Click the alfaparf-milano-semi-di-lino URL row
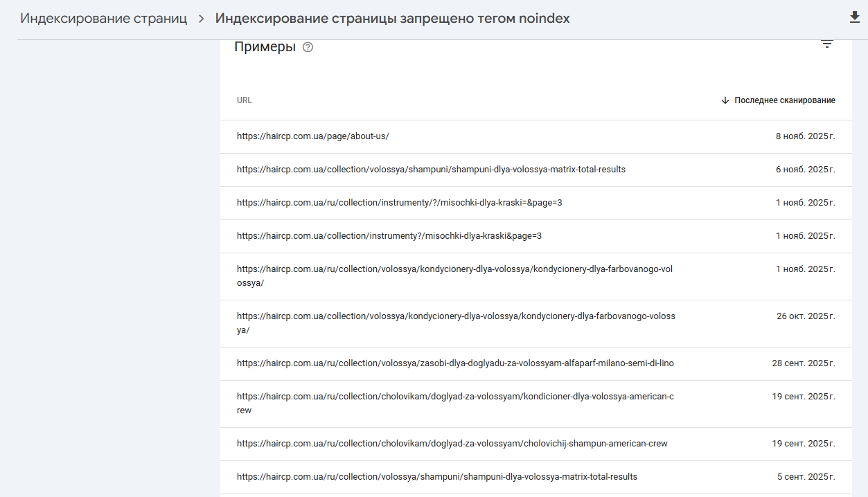868x497 pixels. (x=455, y=363)
